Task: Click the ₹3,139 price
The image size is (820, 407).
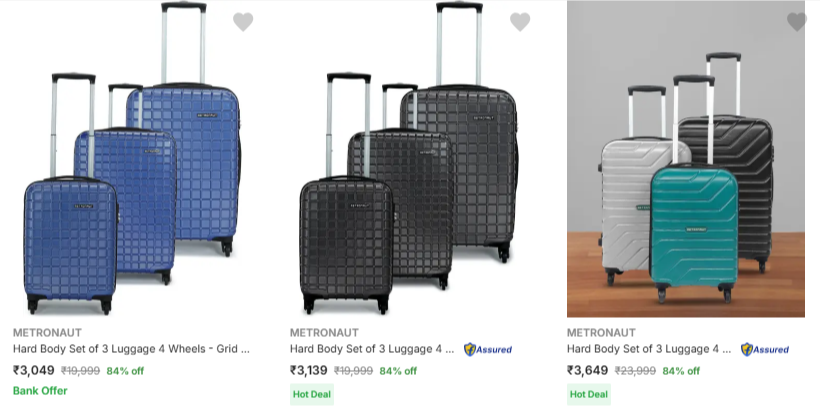Action: pos(310,370)
